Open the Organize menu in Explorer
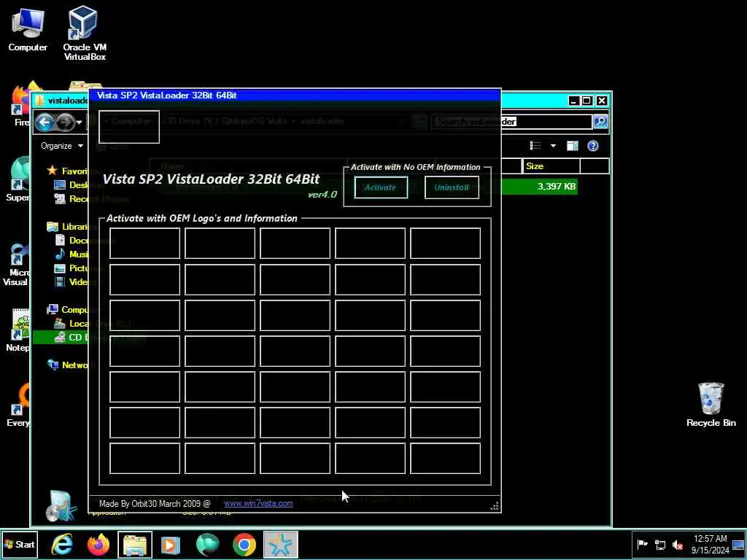The image size is (747, 560). pyautogui.click(x=62, y=146)
